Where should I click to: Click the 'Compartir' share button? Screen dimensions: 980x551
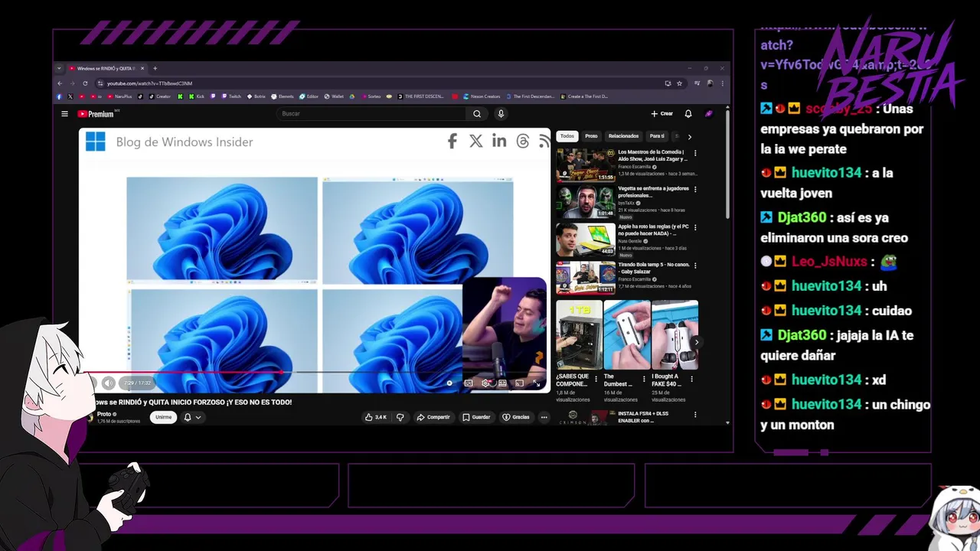(x=433, y=417)
